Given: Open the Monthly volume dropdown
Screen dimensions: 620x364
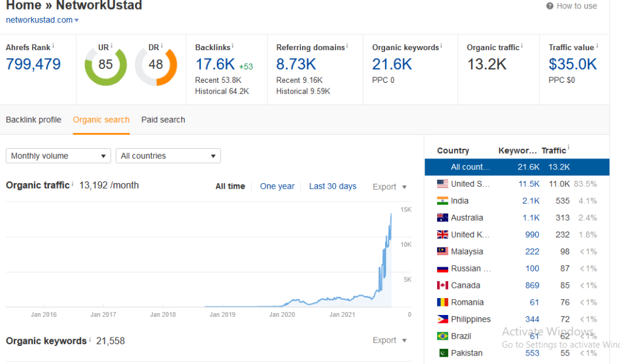Looking at the screenshot, I should click(x=58, y=156).
